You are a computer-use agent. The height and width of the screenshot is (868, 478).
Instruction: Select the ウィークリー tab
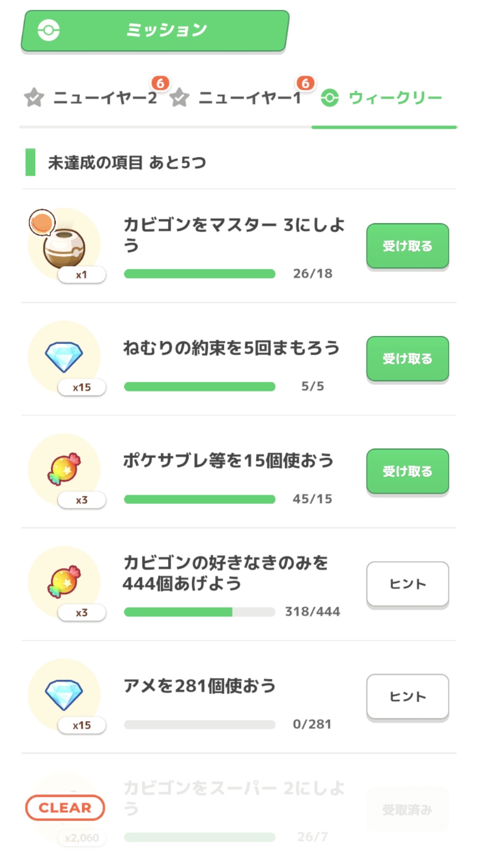395,99
